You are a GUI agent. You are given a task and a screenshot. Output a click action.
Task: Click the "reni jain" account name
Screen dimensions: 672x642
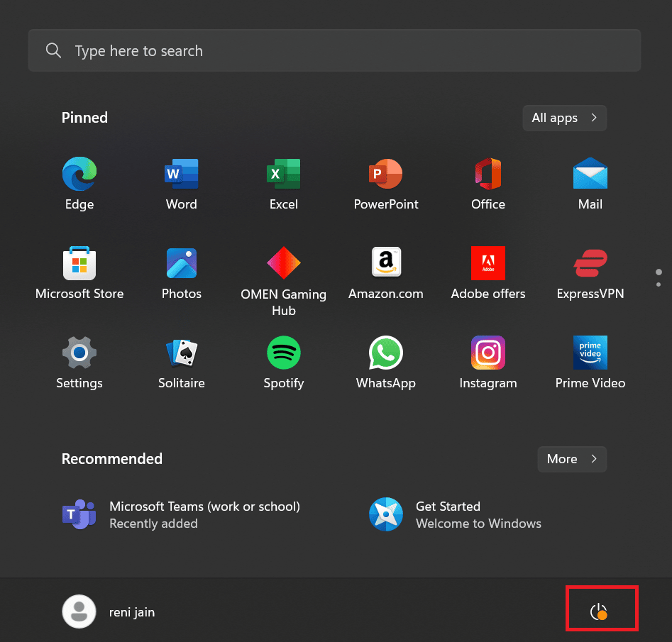click(132, 612)
